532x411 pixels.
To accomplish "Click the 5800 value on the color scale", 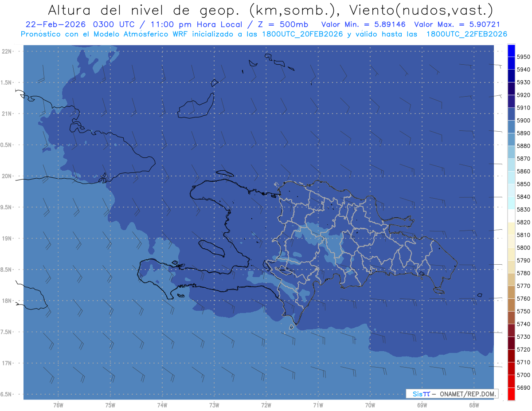I will [x=524, y=247].
